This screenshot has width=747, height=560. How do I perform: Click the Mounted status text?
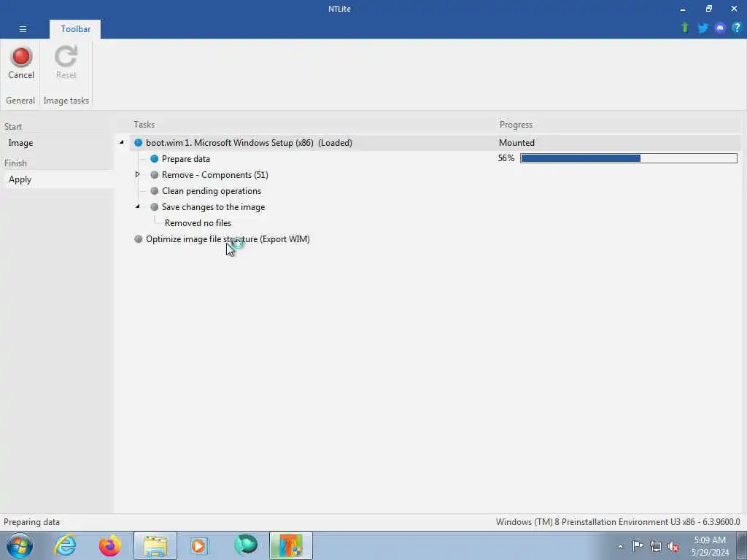516,143
